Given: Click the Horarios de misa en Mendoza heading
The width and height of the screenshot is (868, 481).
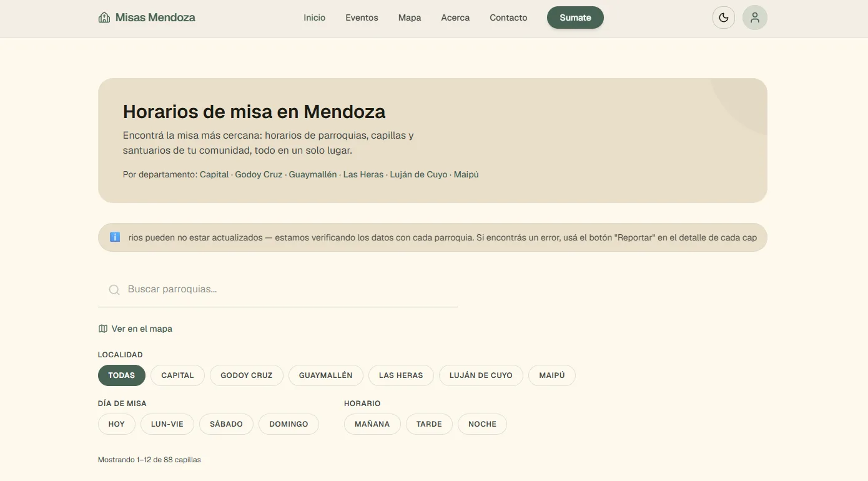Looking at the screenshot, I should tap(254, 111).
